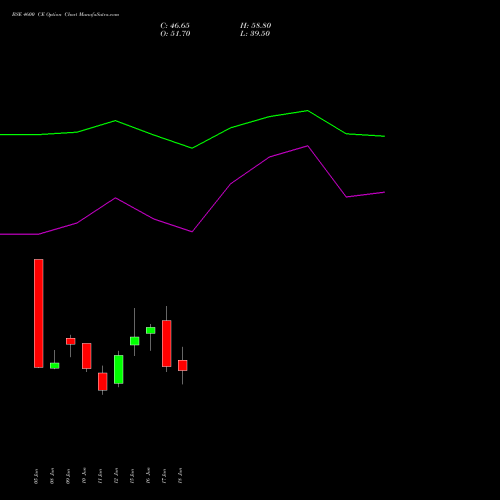Select the green candlestick for 16 Jan
The width and height of the screenshot is (500, 500).
(151, 330)
